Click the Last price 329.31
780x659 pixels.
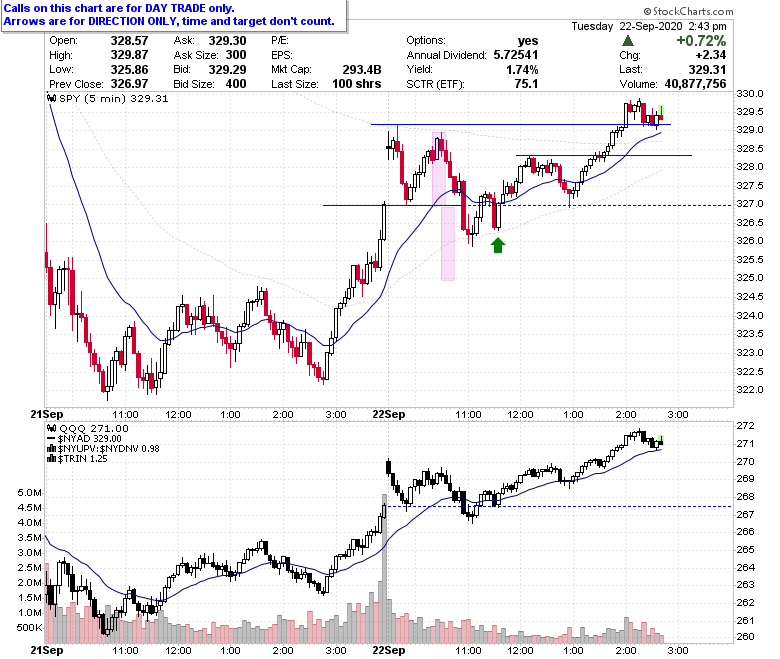[707, 70]
